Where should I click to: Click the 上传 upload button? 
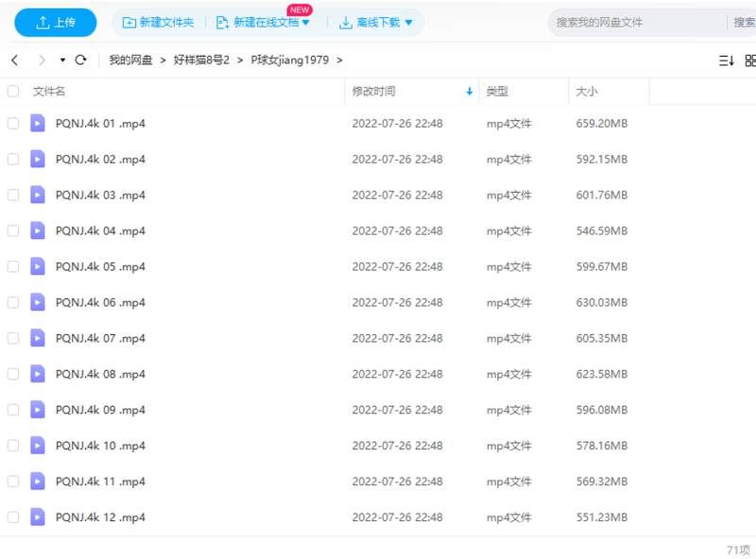tap(55, 23)
